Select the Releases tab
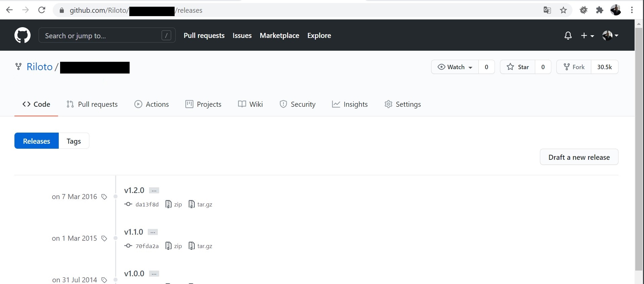Screen dimensions: 644x284 (37, 141)
